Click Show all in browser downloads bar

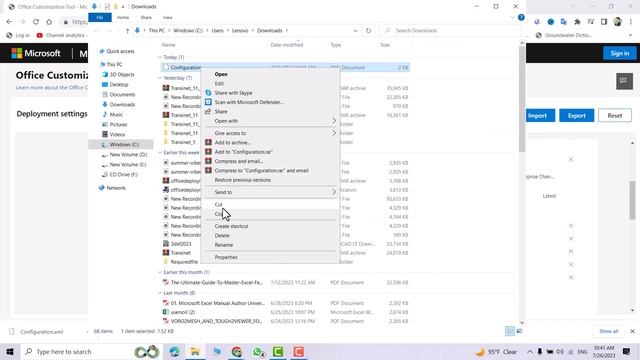[609, 331]
